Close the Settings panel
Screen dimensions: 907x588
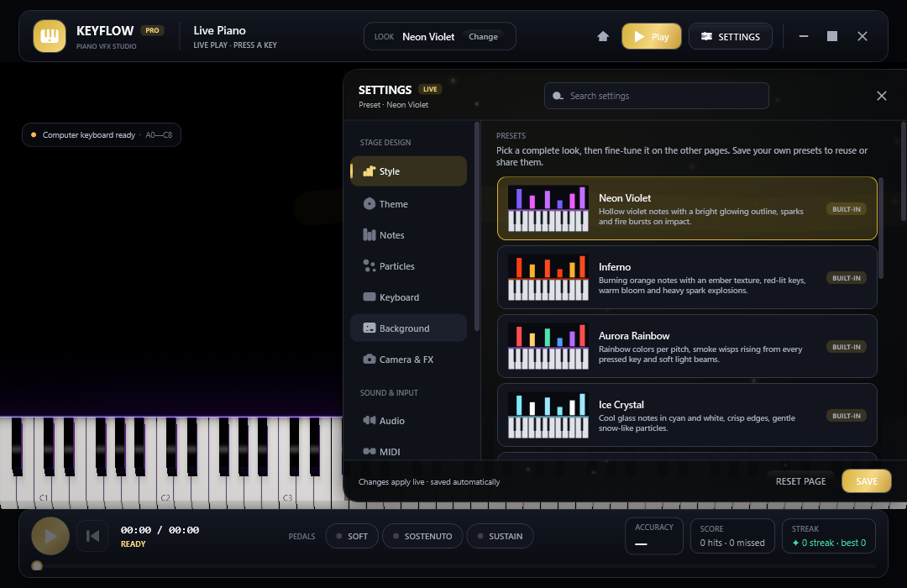[882, 96]
